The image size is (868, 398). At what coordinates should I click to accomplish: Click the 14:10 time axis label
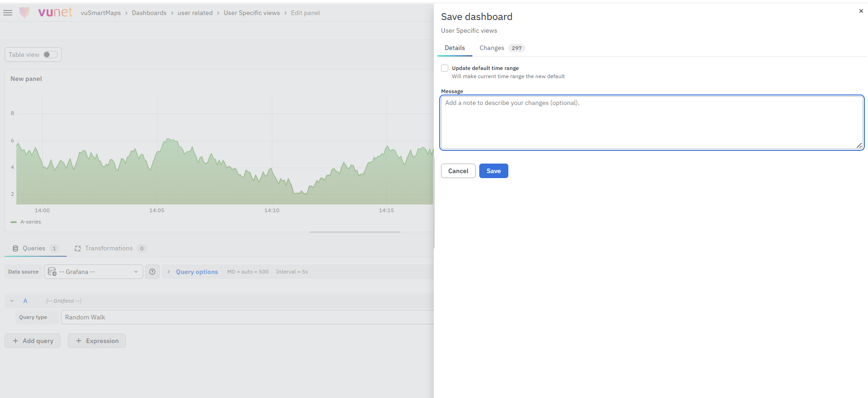[272, 210]
